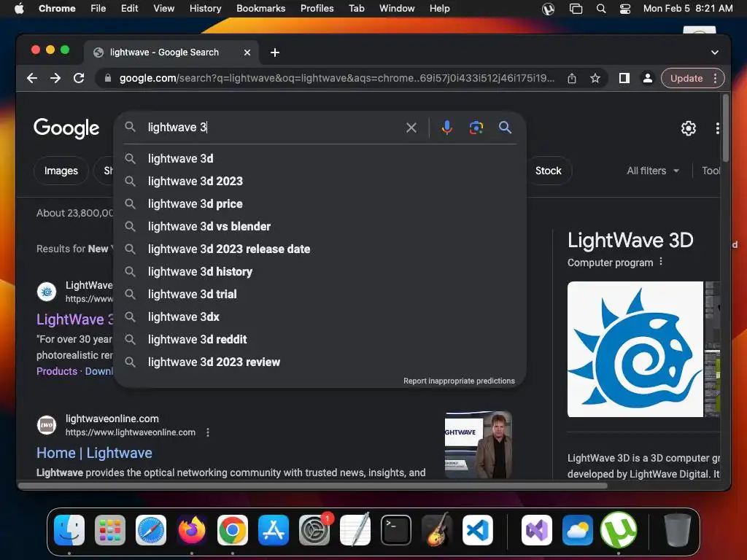Choose suggestion lightwave 3d reddit
The width and height of the screenshot is (747, 560).
pos(320,340)
